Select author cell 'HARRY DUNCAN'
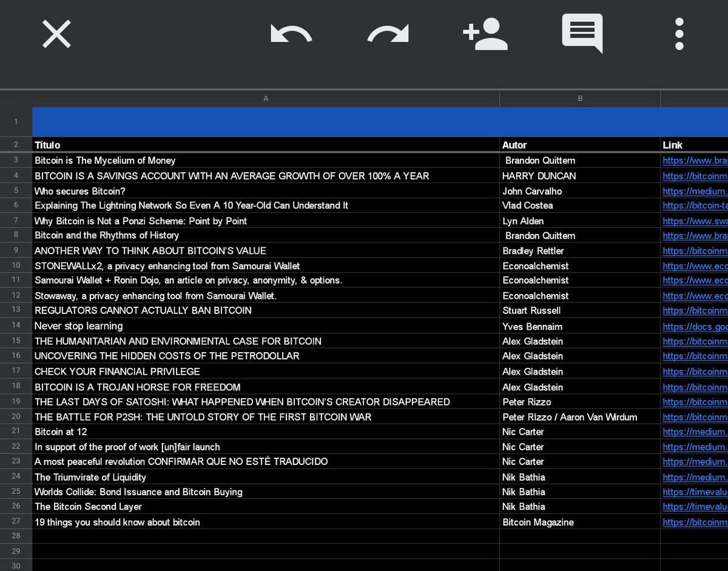 click(580, 176)
